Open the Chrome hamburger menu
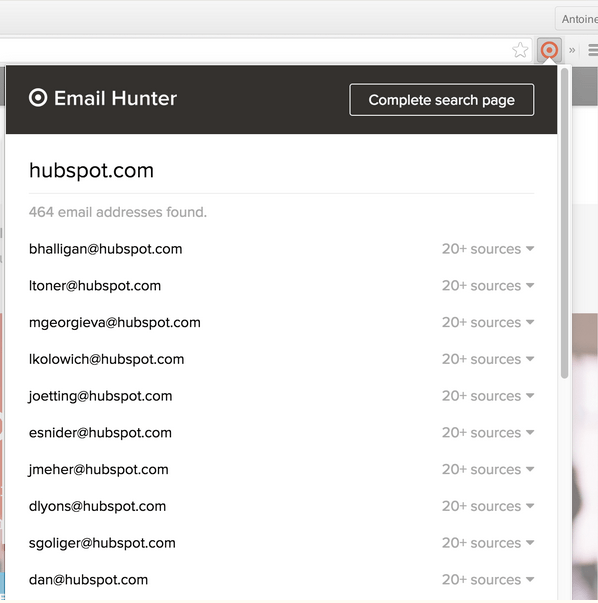 pyautogui.click(x=593, y=50)
